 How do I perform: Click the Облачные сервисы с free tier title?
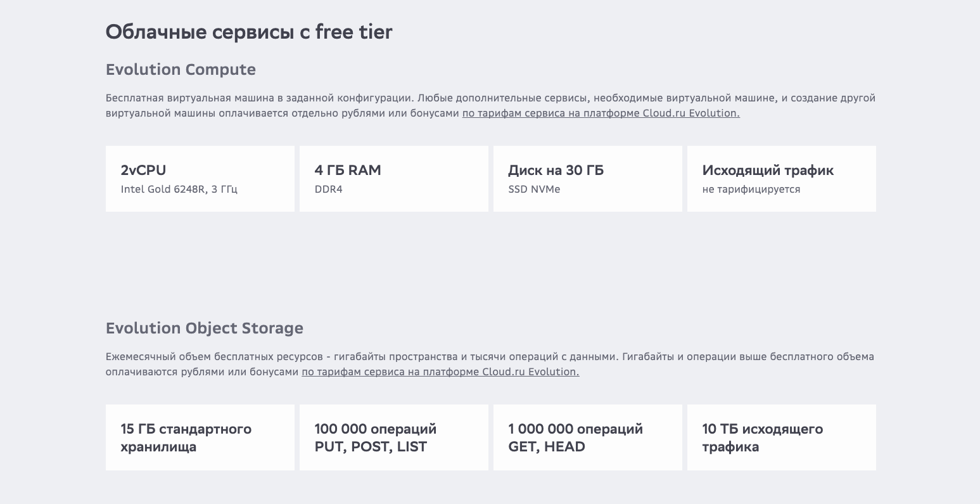pos(249,31)
